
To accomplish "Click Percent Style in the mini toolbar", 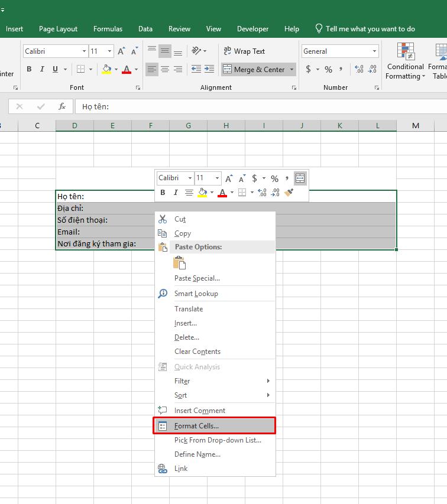I will pyautogui.click(x=274, y=178).
